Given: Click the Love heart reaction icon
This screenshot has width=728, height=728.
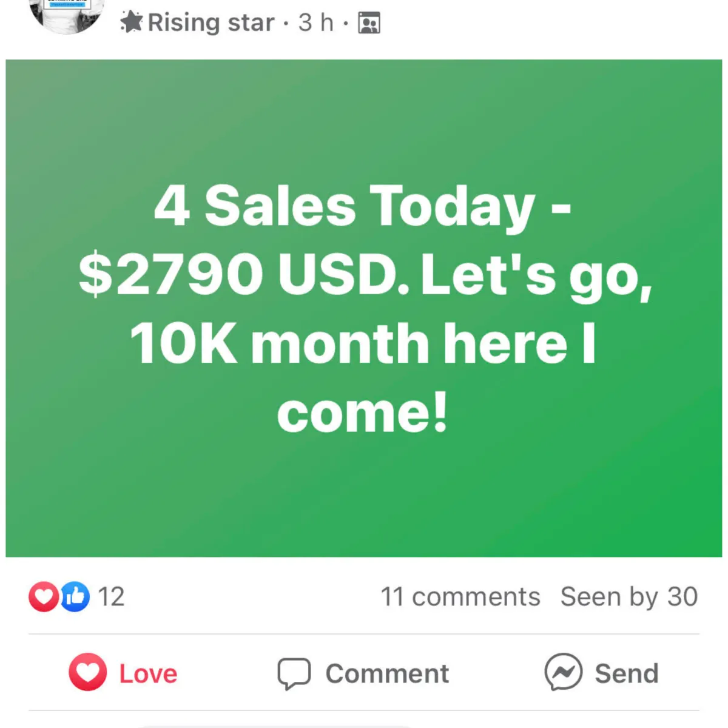Looking at the screenshot, I should click(87, 672).
